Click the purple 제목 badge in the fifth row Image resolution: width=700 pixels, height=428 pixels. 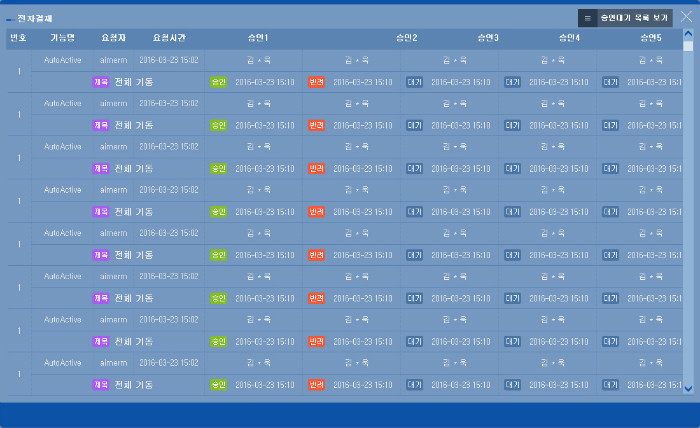point(100,255)
